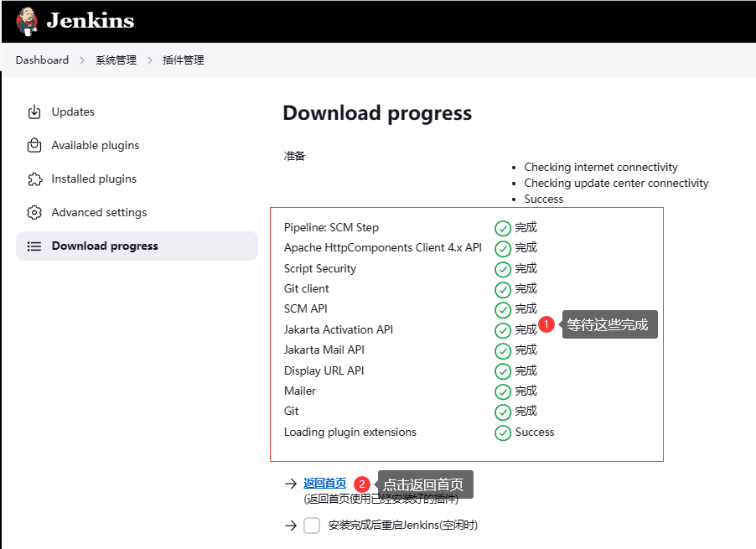
Task: Click the 完成 status for Script Security
Action: tap(526, 268)
